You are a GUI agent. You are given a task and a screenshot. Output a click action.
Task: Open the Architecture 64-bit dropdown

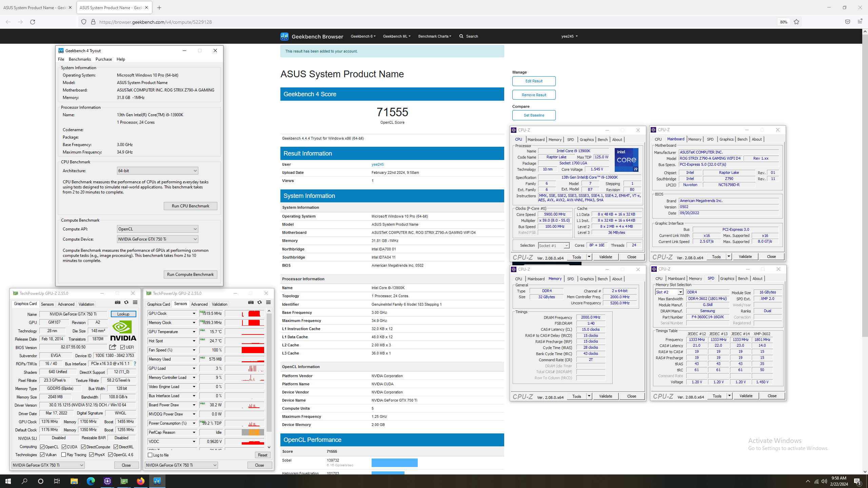(157, 171)
